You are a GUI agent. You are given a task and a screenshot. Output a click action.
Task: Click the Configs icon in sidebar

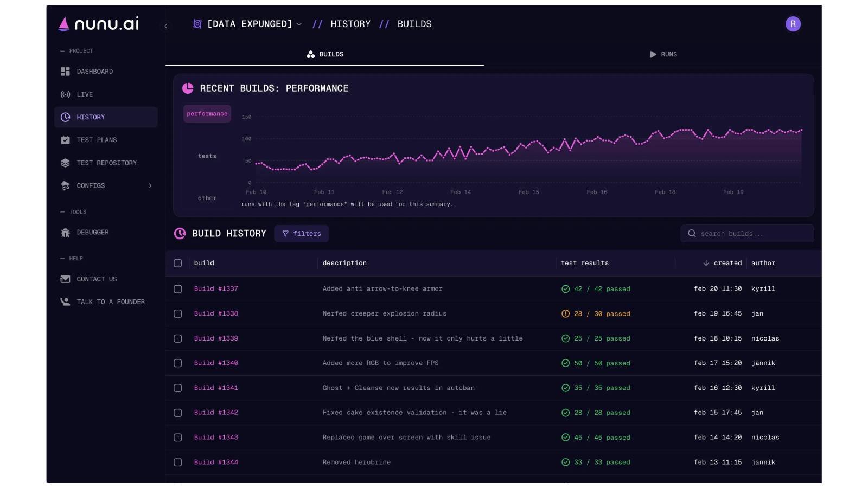coord(65,185)
